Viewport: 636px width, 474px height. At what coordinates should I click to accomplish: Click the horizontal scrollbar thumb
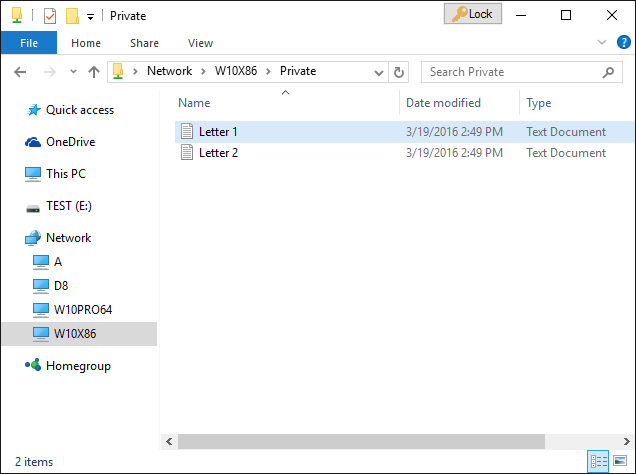(361, 442)
